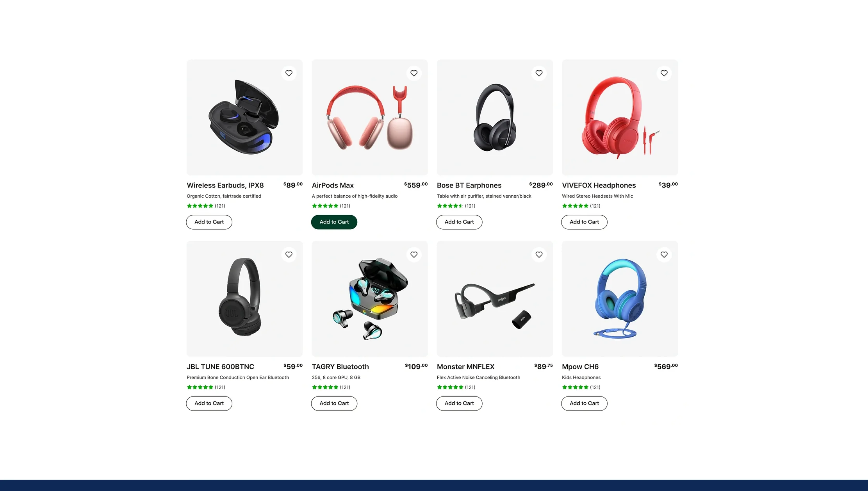This screenshot has height=491, width=868.
Task: Add VIVEFOX Headphones to cart
Action: [x=584, y=222]
